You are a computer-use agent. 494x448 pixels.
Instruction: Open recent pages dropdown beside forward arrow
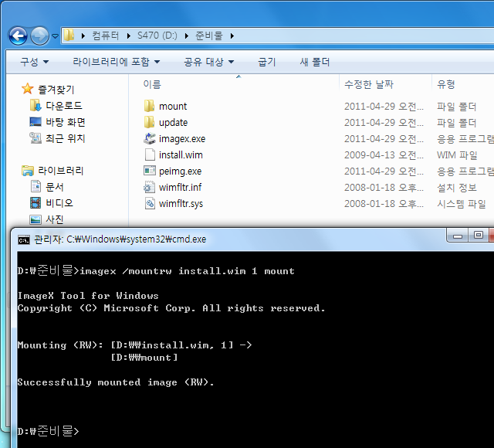(x=55, y=36)
